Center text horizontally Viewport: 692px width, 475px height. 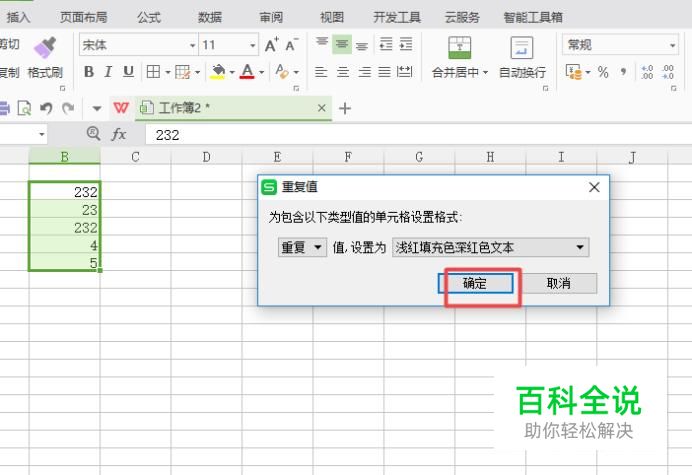pyautogui.click(x=342, y=72)
